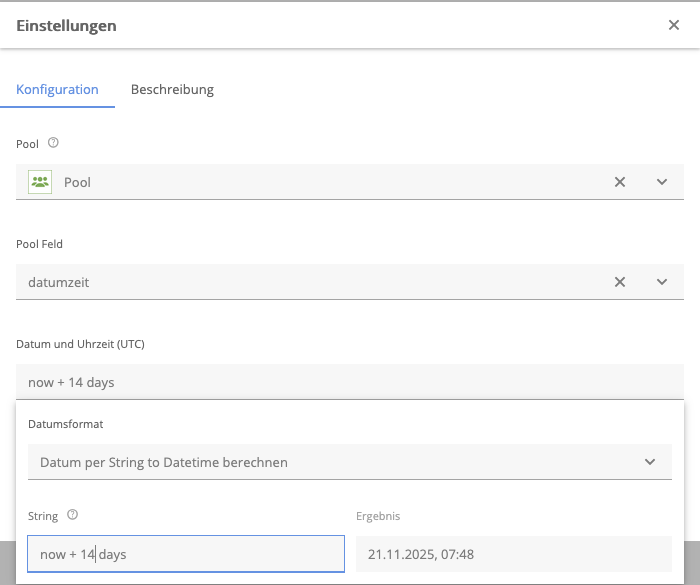
Task: Click the Ergebnis result field
Action: [513, 554]
